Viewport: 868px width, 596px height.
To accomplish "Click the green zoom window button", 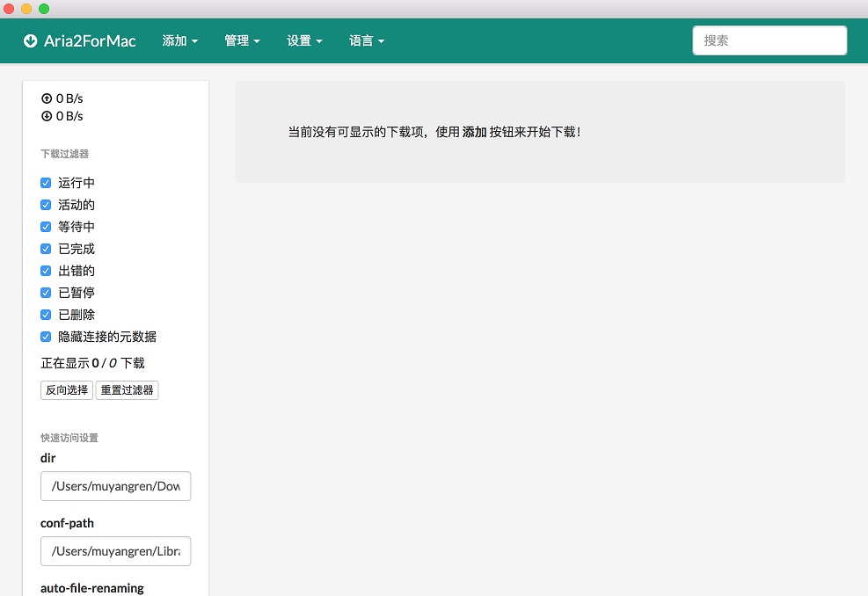I will point(44,9).
